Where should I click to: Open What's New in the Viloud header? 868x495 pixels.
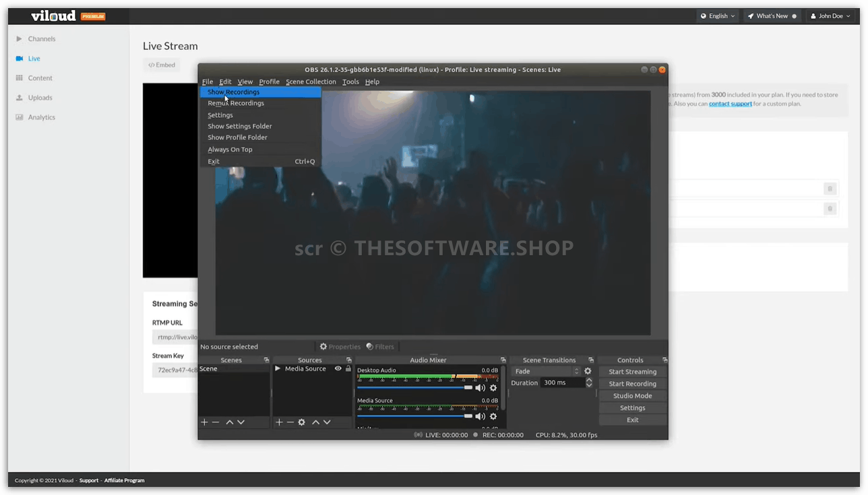click(x=772, y=16)
